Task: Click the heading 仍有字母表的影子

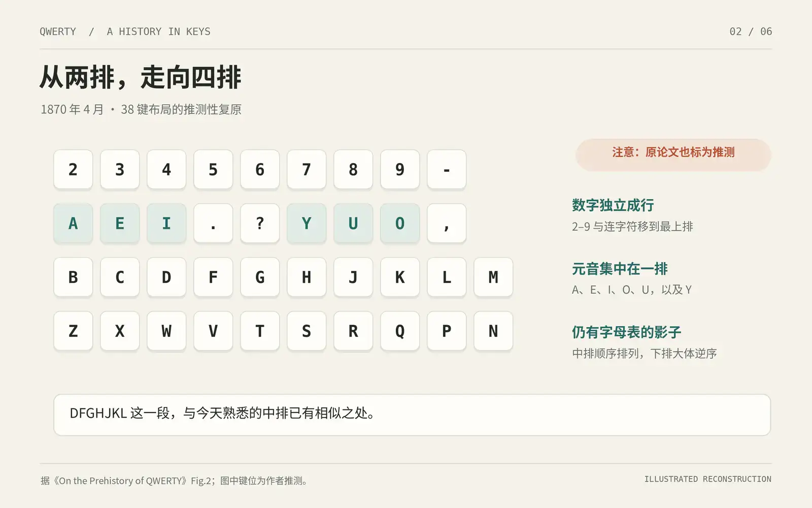Action: point(626,332)
